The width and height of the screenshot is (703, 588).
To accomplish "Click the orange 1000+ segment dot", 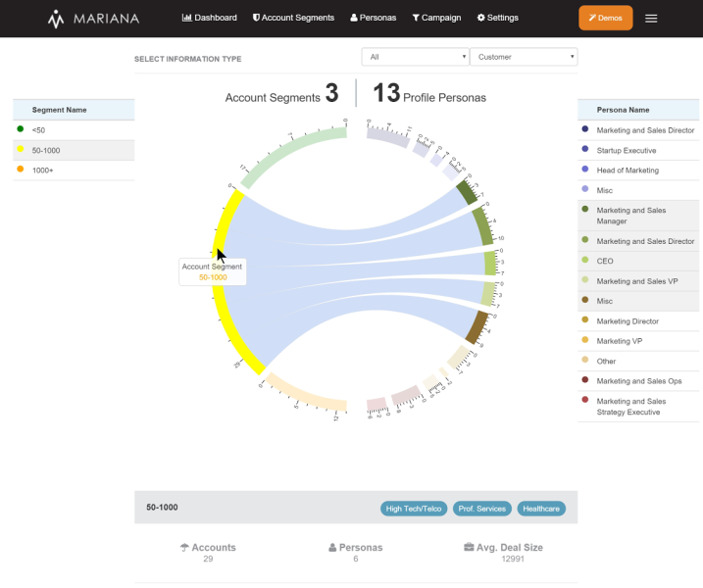I will pos(21,170).
